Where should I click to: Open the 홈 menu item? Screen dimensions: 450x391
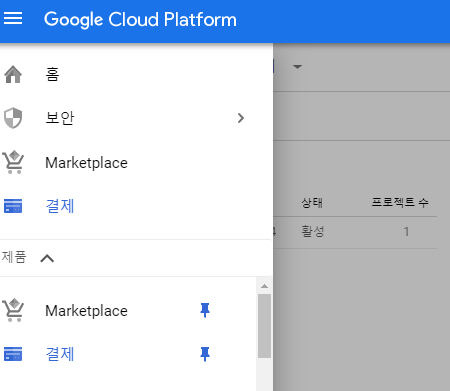pos(52,74)
